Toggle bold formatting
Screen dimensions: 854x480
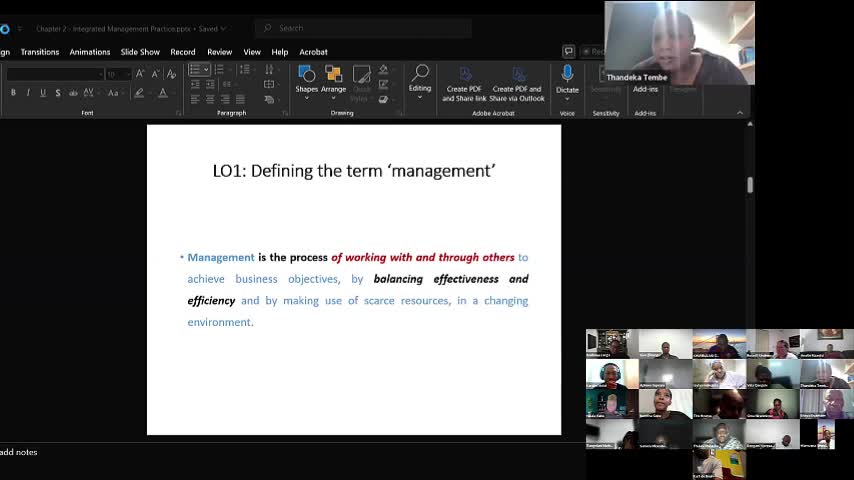coord(13,93)
